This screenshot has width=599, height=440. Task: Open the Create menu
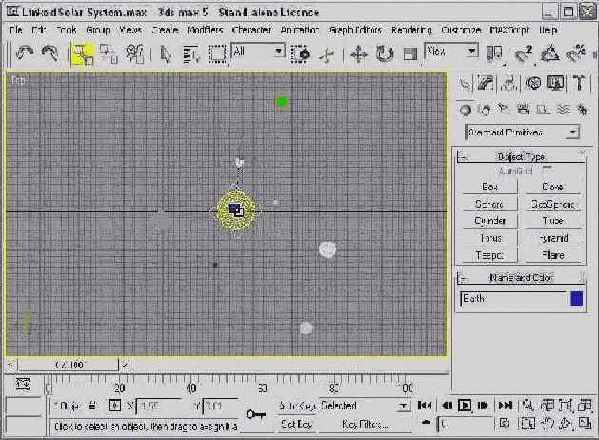(165, 30)
